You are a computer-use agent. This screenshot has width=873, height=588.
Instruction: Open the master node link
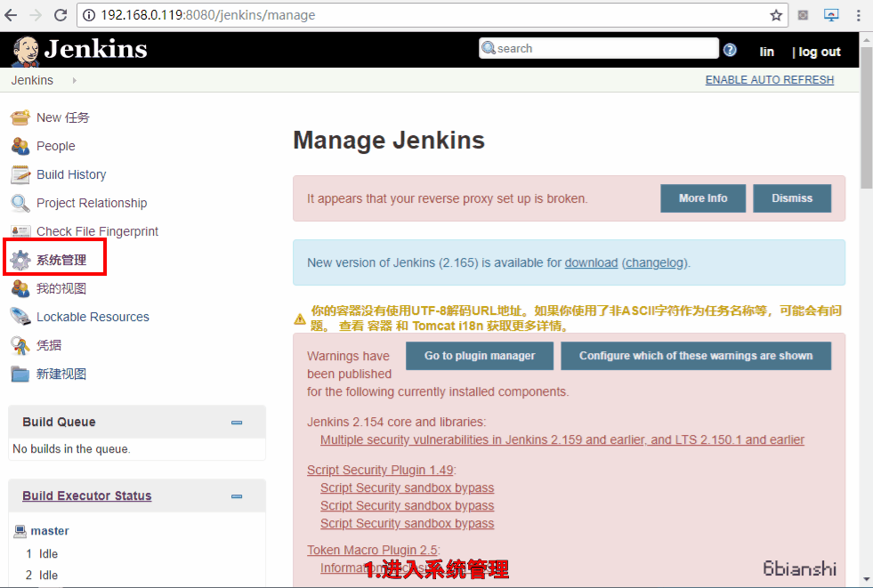[x=50, y=531]
